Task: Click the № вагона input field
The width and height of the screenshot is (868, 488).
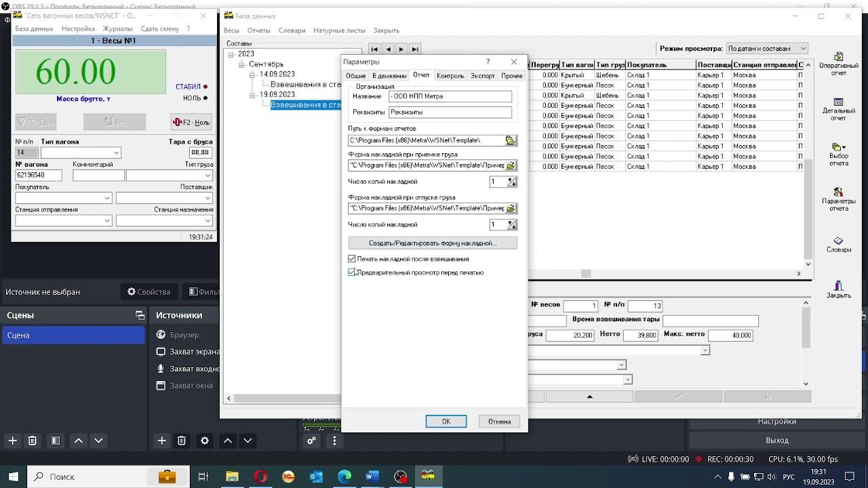Action: 39,176
